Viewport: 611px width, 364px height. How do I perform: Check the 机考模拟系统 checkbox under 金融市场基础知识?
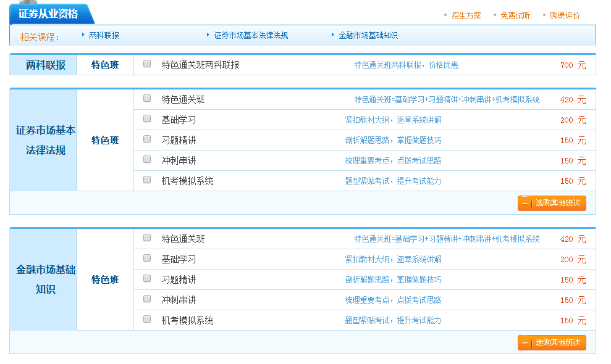(146, 320)
